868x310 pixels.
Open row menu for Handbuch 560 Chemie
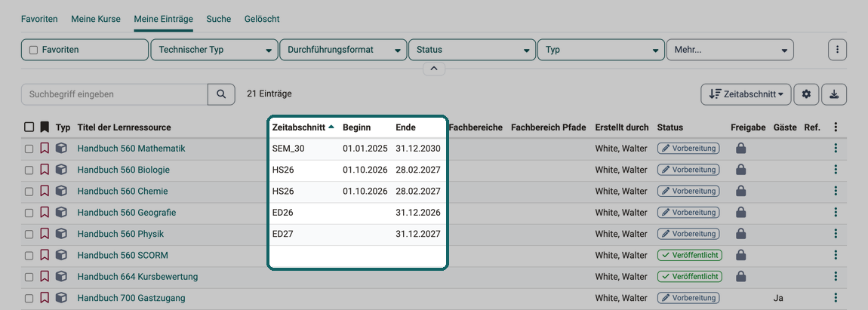click(x=836, y=191)
